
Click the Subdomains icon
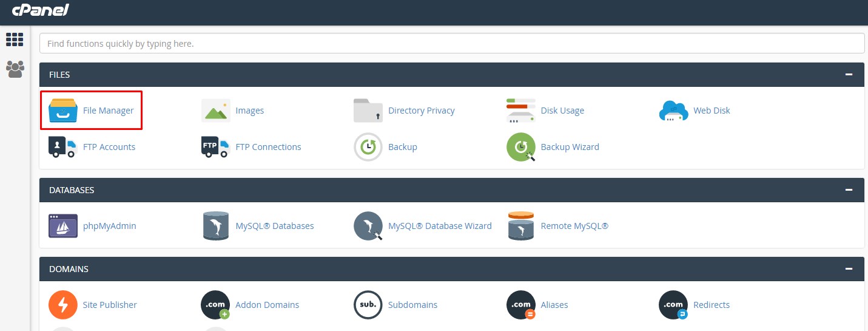[368, 305]
